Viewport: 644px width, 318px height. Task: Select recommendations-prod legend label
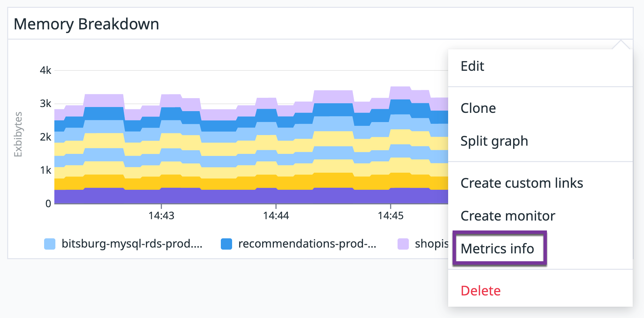pos(307,244)
